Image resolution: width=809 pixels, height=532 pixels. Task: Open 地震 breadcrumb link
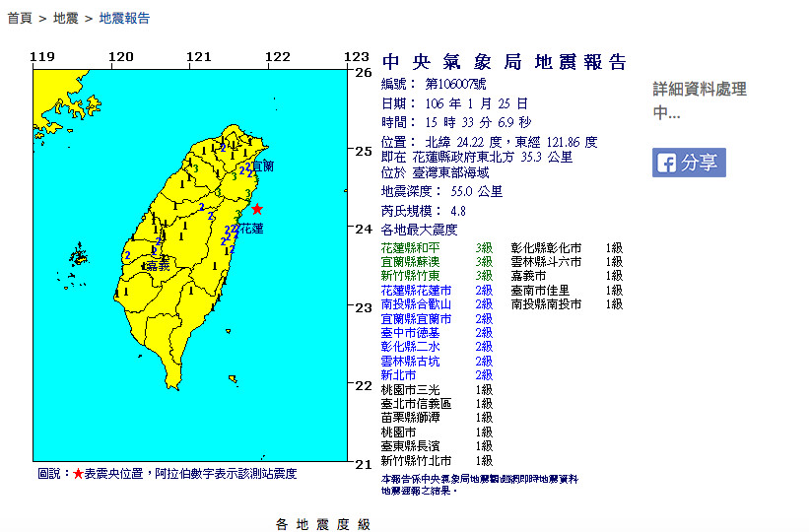tap(66, 19)
